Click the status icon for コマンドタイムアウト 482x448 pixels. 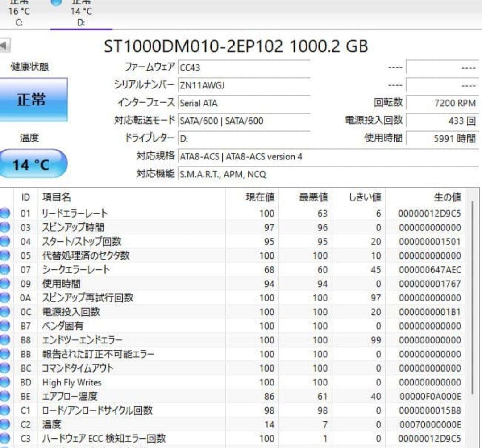tap(4, 368)
